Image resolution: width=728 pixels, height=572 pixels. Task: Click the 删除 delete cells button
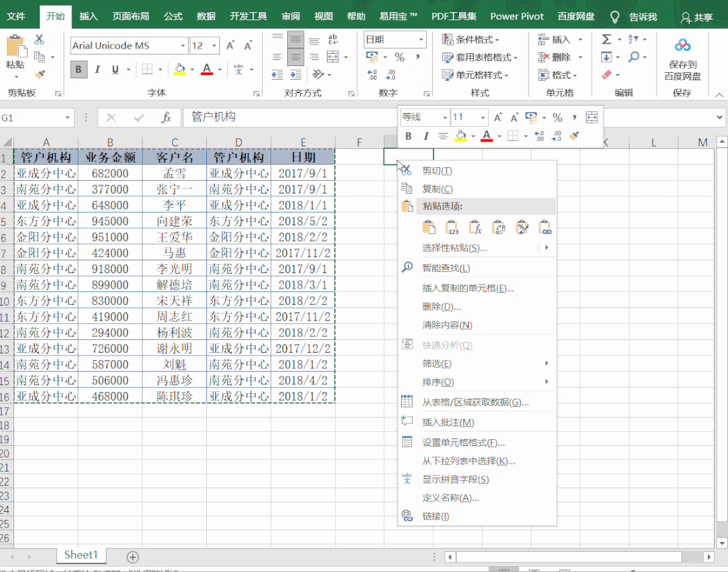pos(554,57)
